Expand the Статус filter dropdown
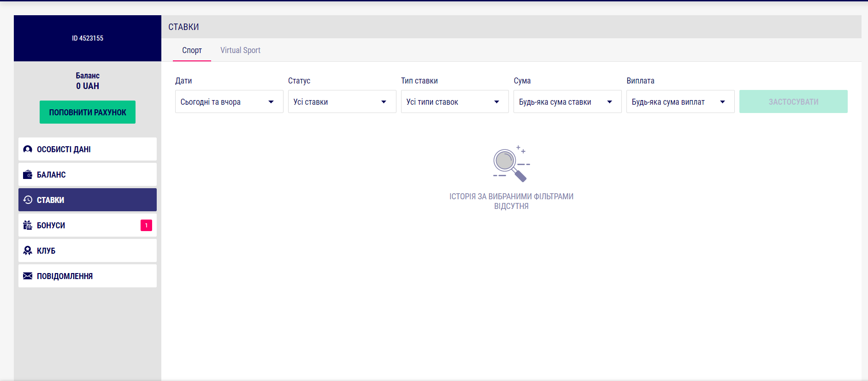The width and height of the screenshot is (868, 381). point(342,102)
